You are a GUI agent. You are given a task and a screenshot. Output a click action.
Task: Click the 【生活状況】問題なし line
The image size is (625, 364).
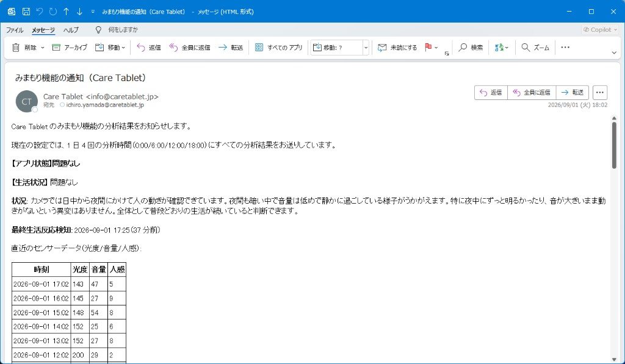(45, 182)
